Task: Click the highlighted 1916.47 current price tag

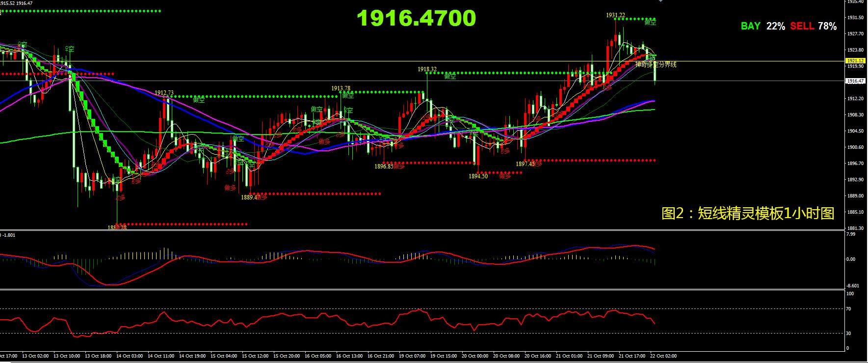Action: (855, 81)
